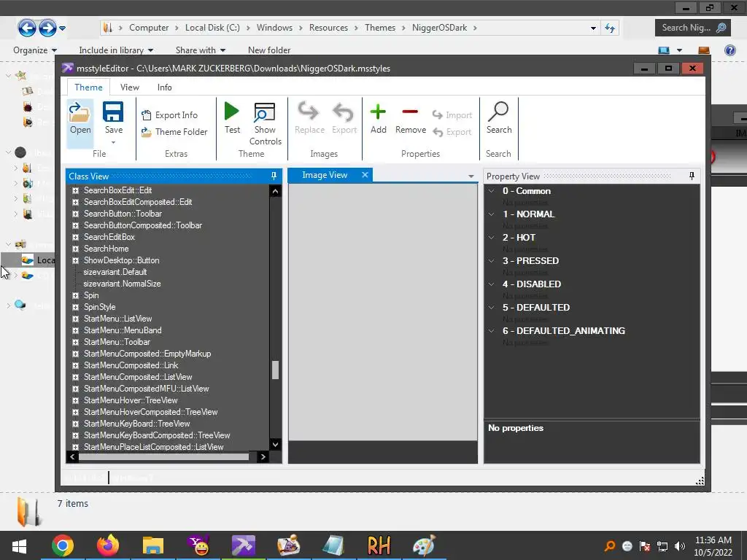Expand SearchButton::Toolbar class node
747x560 pixels.
click(75, 214)
